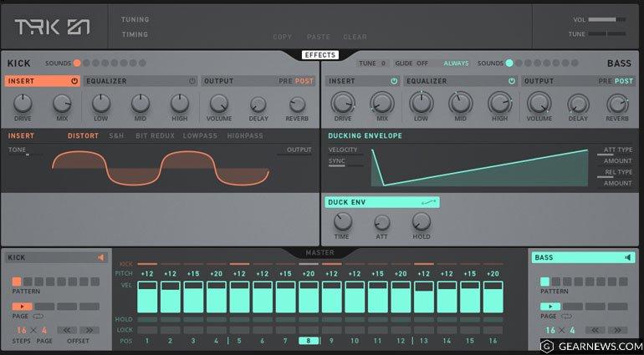644x355 pixels.
Task: Adjust the Kick Low EQ knob
Action: (x=101, y=104)
